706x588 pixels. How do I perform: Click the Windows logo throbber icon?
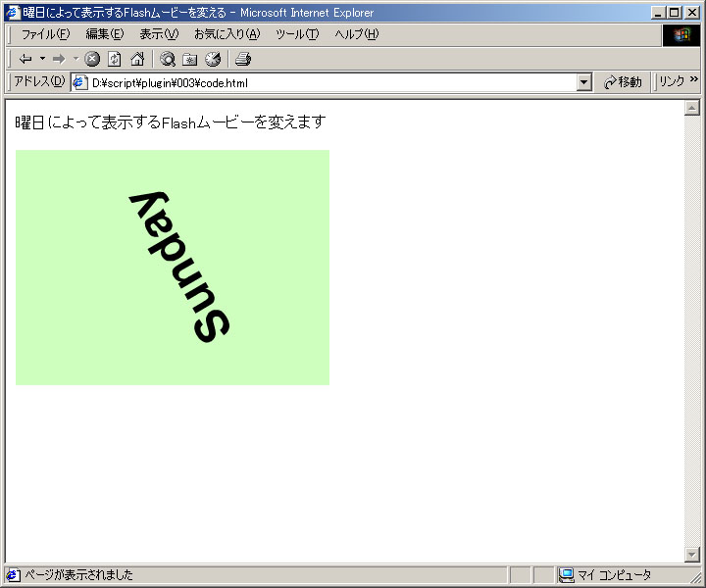pyautogui.click(x=681, y=35)
